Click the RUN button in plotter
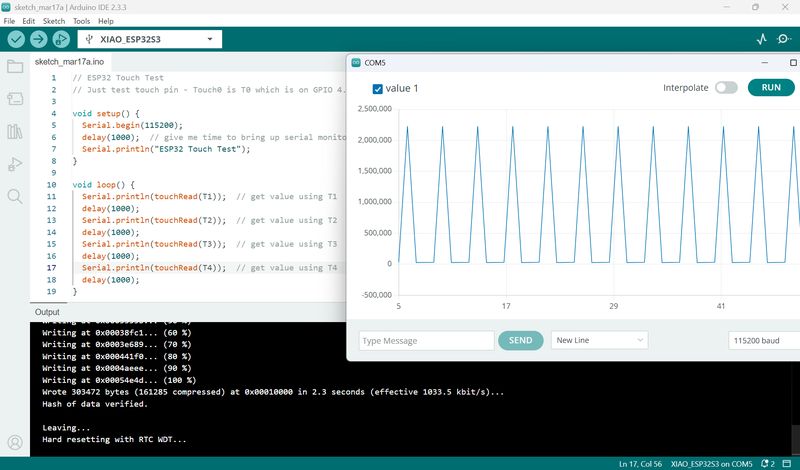Screen dimensions: 800x470 (x=771, y=87)
